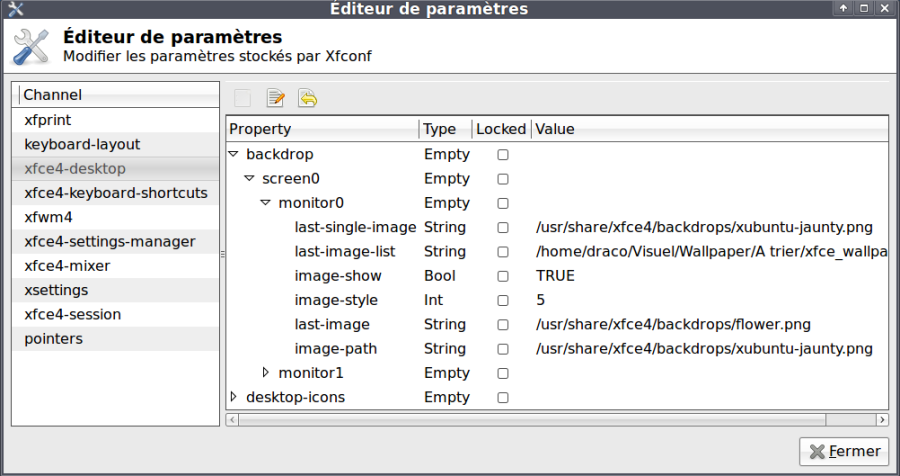This screenshot has height=476, width=900.
Task: Click the new property toolbar icon
Action: pyautogui.click(x=242, y=98)
